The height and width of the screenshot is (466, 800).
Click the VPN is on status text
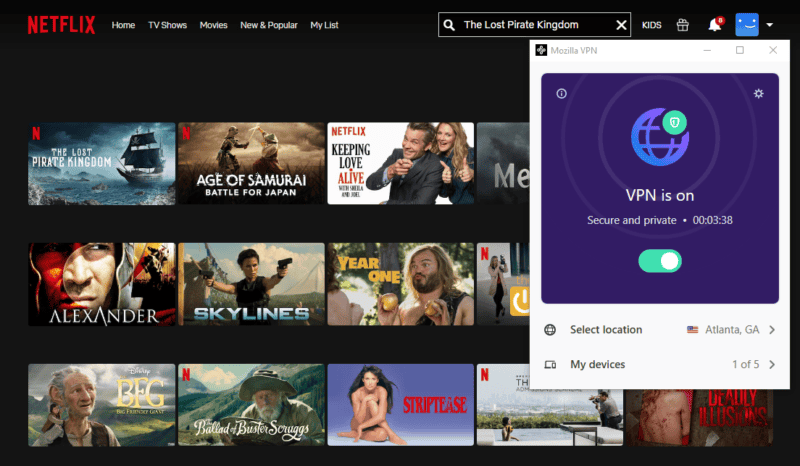(x=660, y=195)
